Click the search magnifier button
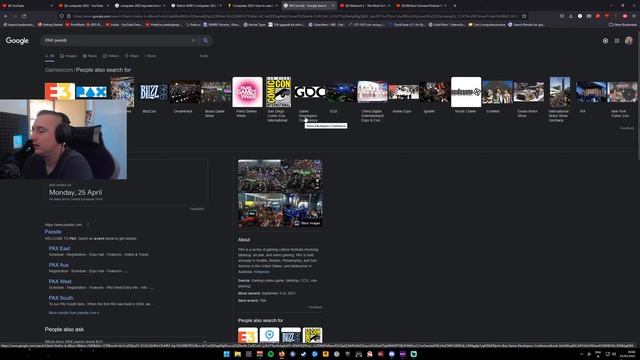Image resolution: width=640 pixels, height=360 pixels. coord(206,40)
